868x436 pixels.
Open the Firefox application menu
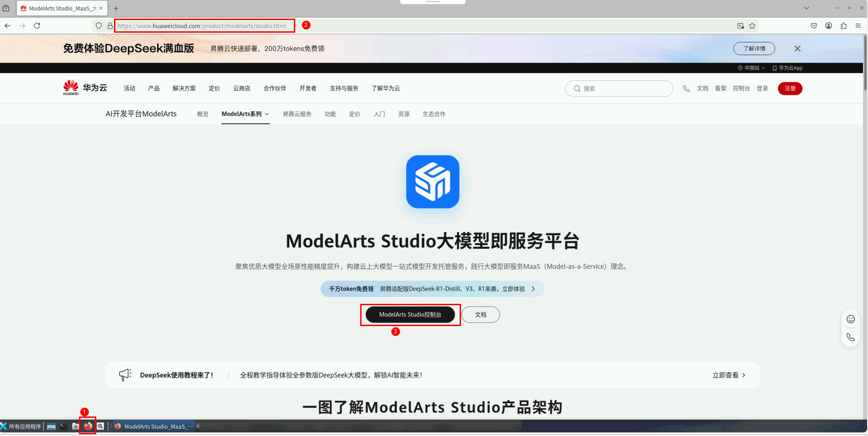pyautogui.click(x=858, y=25)
